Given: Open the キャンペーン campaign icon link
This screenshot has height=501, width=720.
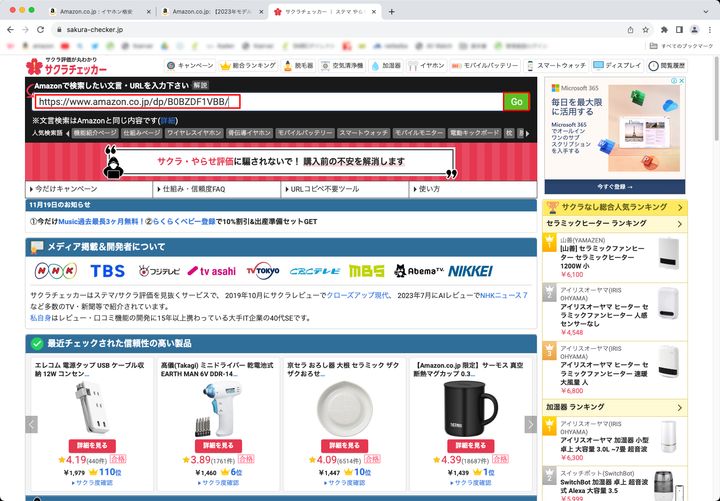Looking at the screenshot, I should click(190, 65).
